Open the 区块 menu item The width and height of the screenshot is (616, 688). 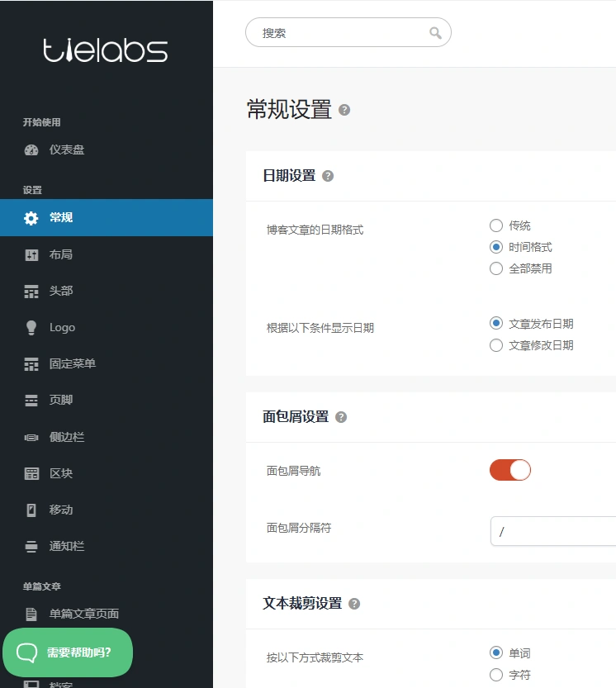(x=107, y=474)
